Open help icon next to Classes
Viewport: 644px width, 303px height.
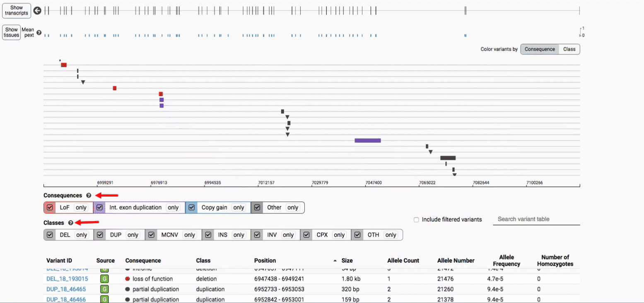tap(71, 223)
